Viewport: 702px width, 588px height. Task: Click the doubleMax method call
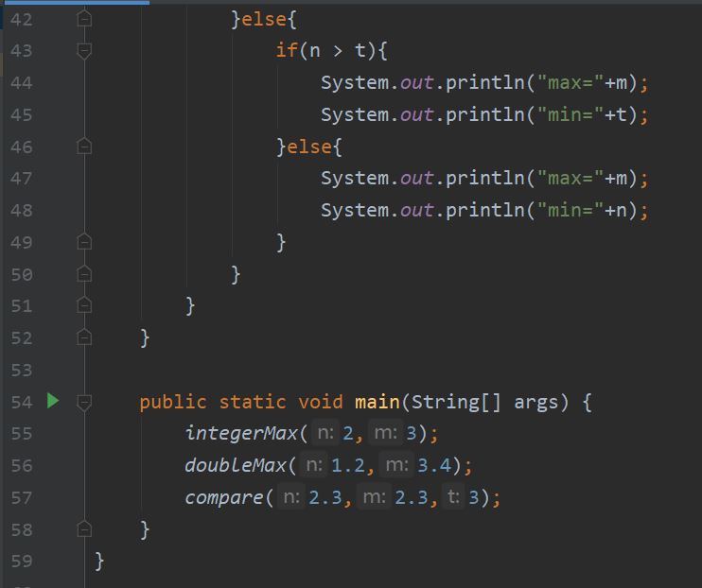pyautogui.click(x=236, y=465)
